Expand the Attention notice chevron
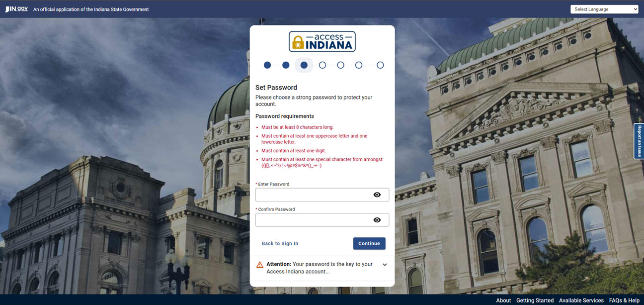 pos(385,265)
